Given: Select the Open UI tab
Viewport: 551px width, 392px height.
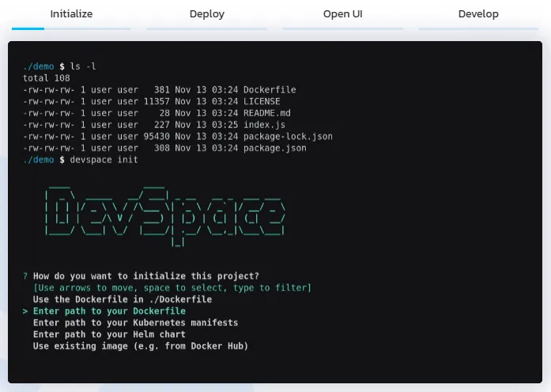Looking at the screenshot, I should tap(342, 14).
